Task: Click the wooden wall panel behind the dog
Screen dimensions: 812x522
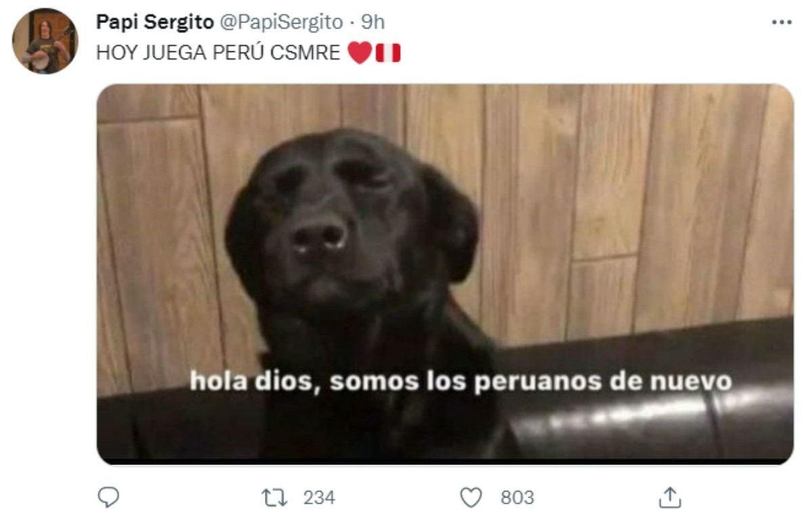Action: [622, 207]
